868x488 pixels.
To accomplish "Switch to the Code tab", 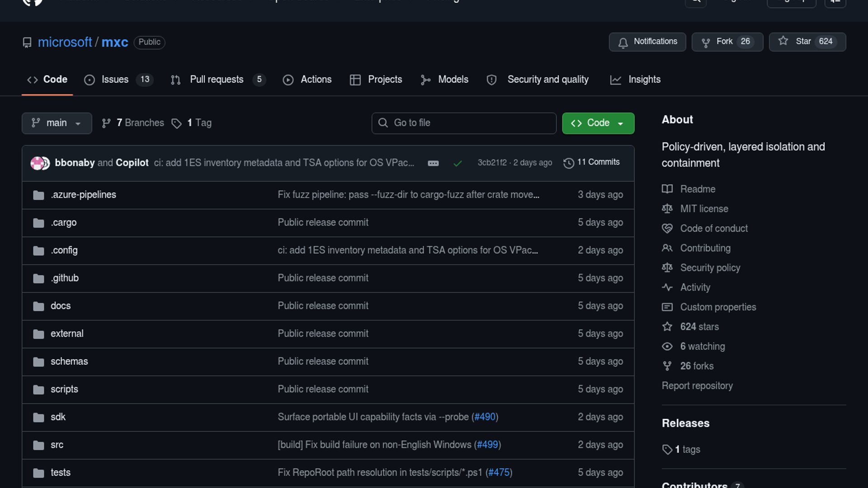I will [47, 80].
